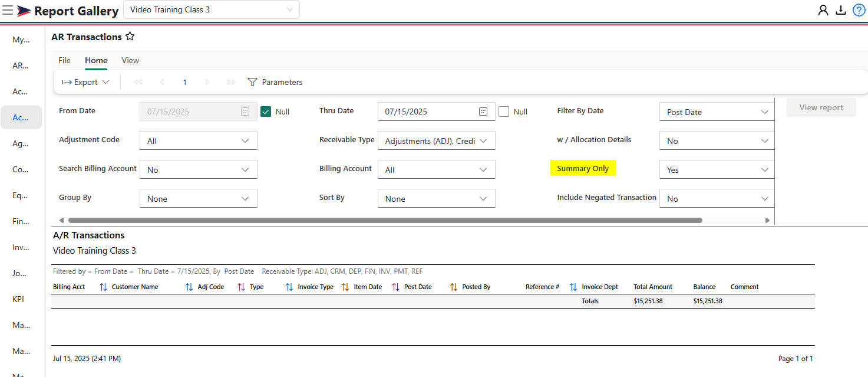Open the Search Billing Account dropdown
868x377 pixels.
[199, 170]
